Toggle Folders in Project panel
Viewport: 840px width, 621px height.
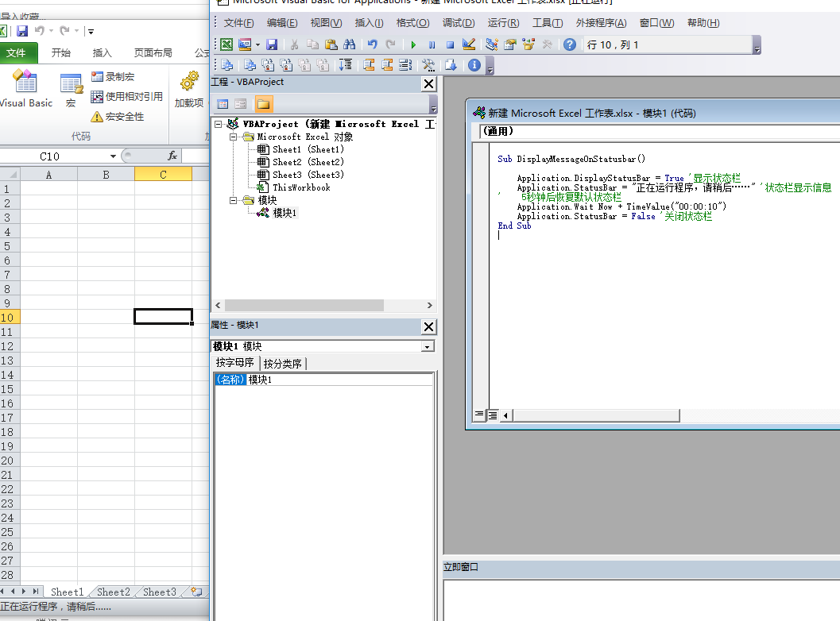(x=263, y=104)
